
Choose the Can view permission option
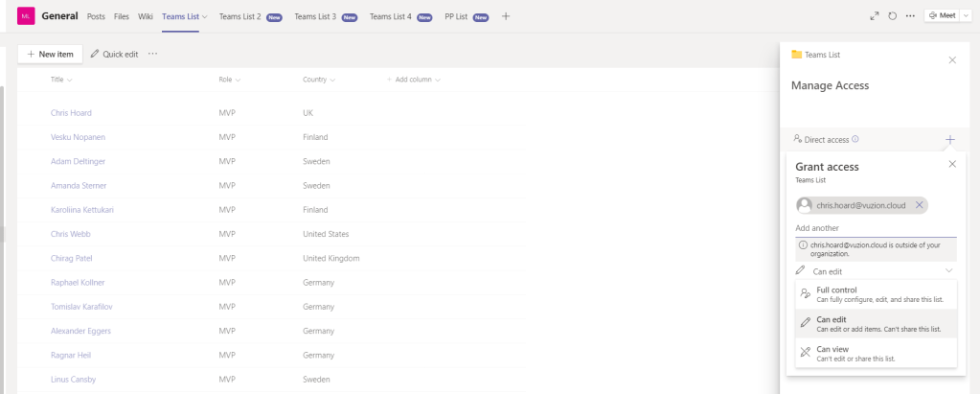coord(876,354)
